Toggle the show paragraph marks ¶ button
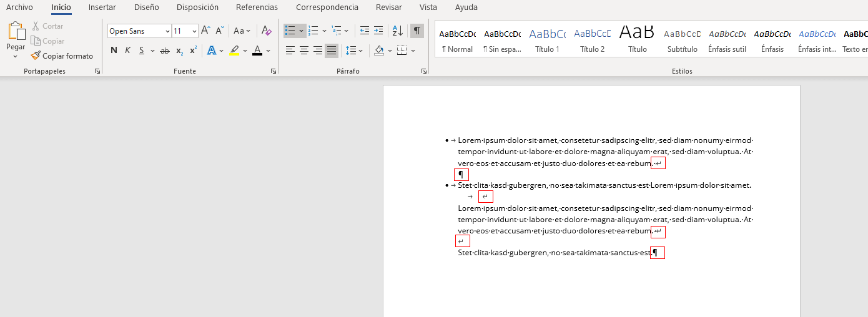Viewport: 868px width, 317px height. coord(417,31)
